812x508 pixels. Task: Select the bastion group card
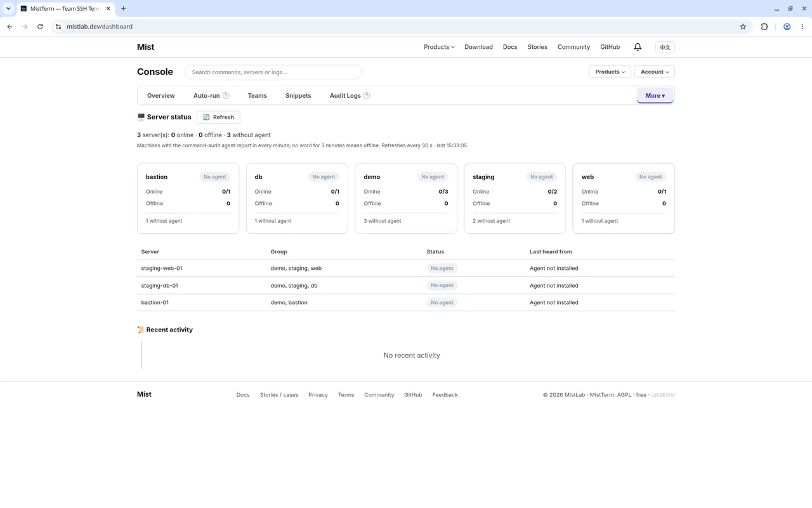pyautogui.click(x=188, y=198)
